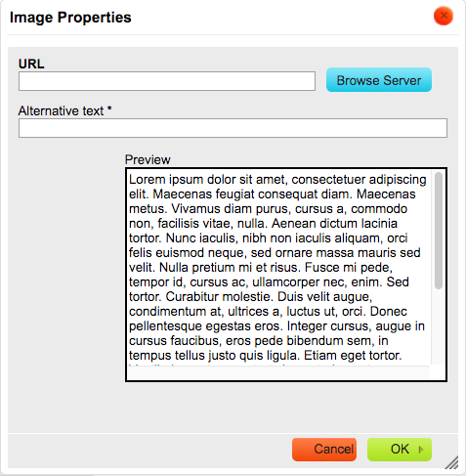
Task: Open the Browse Server file browser
Action: [x=379, y=80]
